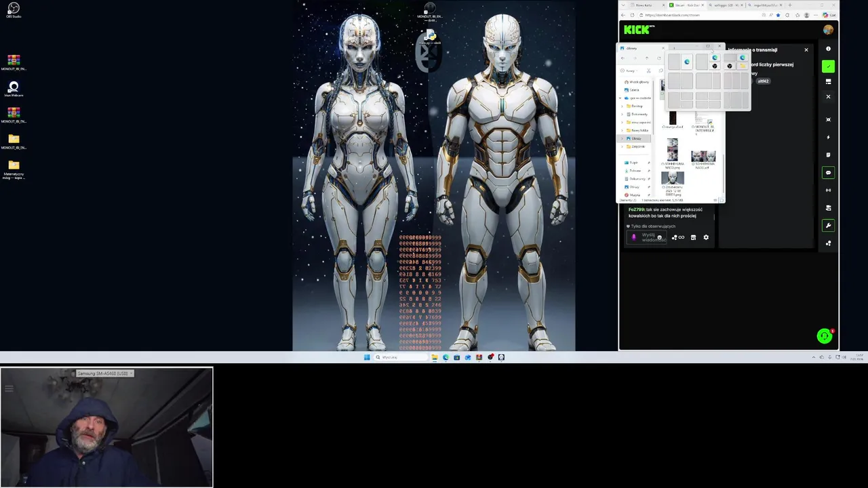Open the Nowy dropdown in Explorer toolbar
Viewport: 868px width, 488px height.
click(629, 70)
